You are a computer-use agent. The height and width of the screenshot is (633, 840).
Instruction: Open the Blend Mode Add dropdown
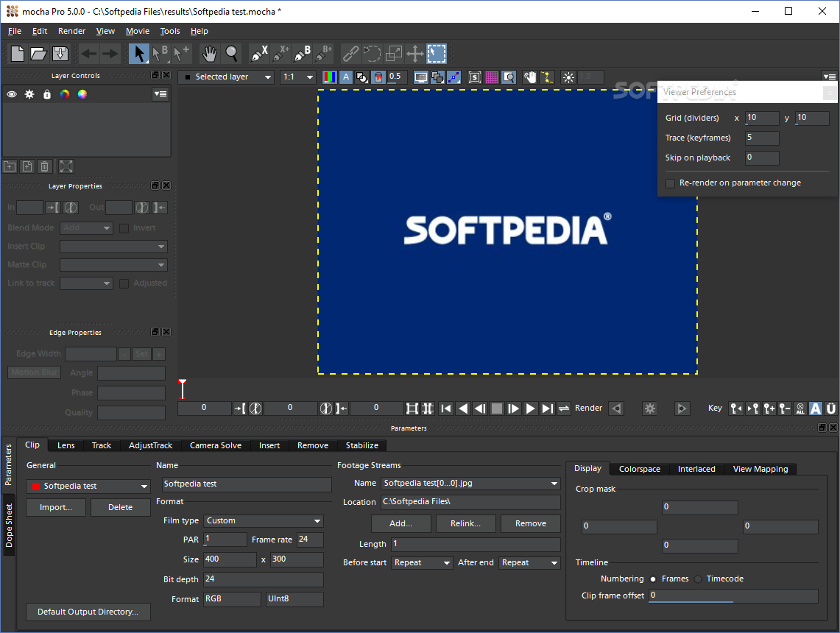coord(86,228)
